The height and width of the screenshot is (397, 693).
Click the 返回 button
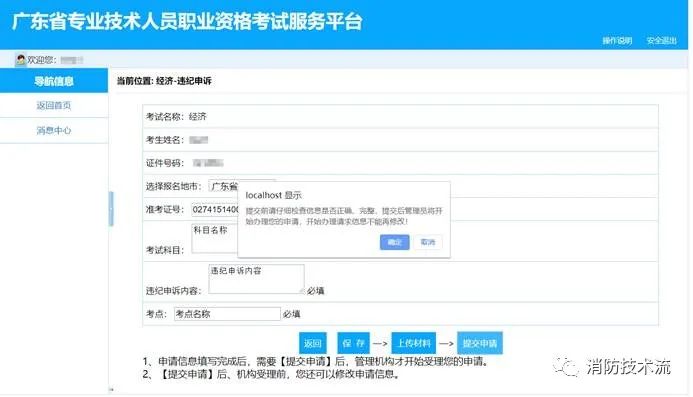(x=313, y=343)
